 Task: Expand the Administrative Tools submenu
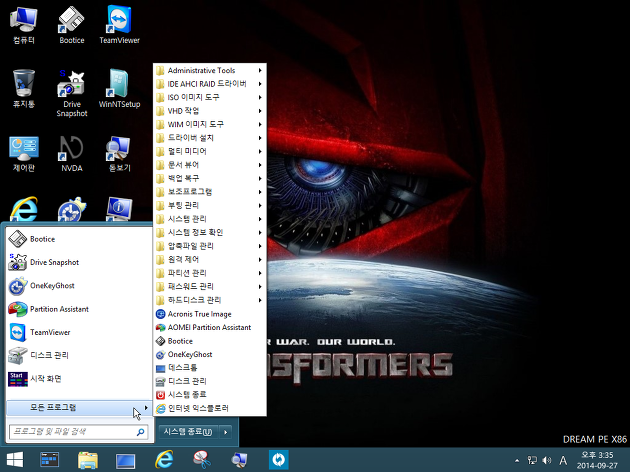pyautogui.click(x=210, y=71)
